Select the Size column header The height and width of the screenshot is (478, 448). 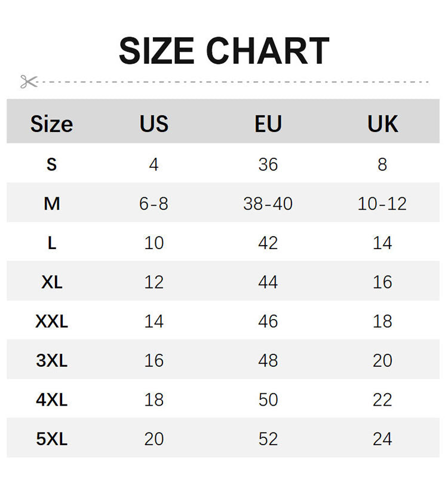pos(51,124)
